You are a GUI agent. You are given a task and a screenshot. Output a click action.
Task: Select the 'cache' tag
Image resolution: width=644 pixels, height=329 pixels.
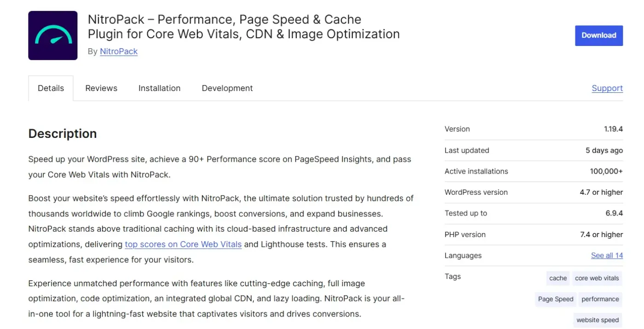pos(558,278)
